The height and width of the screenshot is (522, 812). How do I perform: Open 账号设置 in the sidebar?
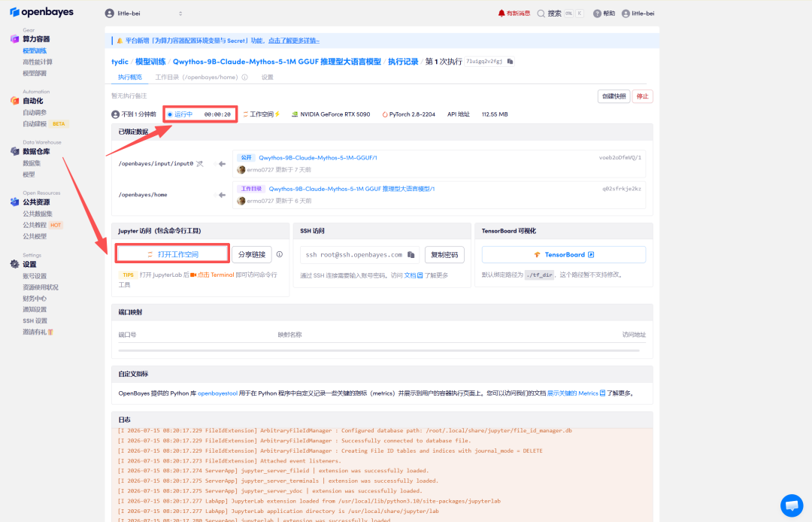pos(35,276)
